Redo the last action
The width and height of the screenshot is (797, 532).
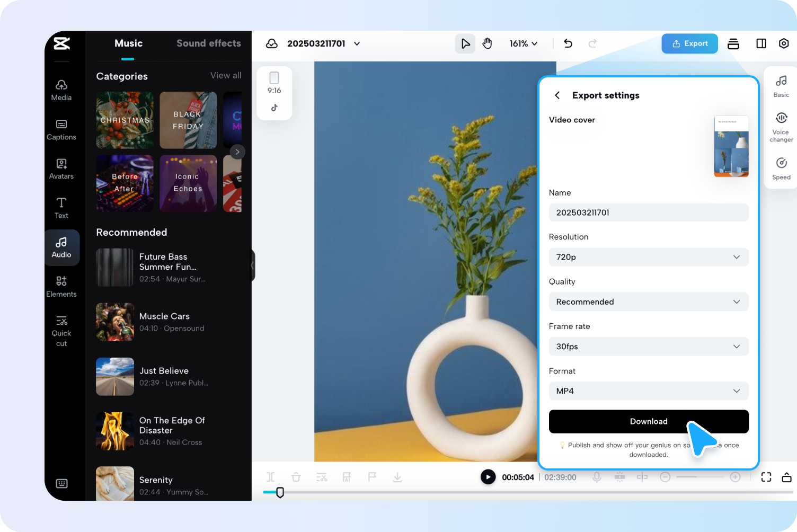click(592, 43)
